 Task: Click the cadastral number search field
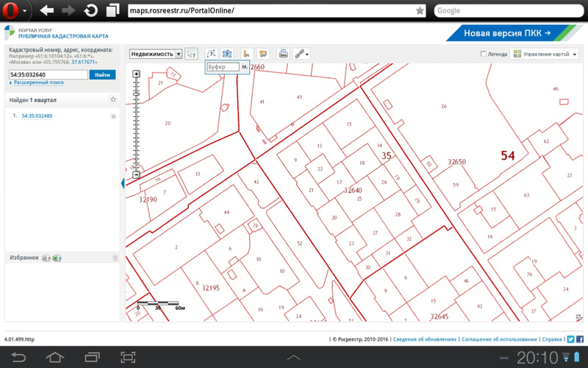48,74
